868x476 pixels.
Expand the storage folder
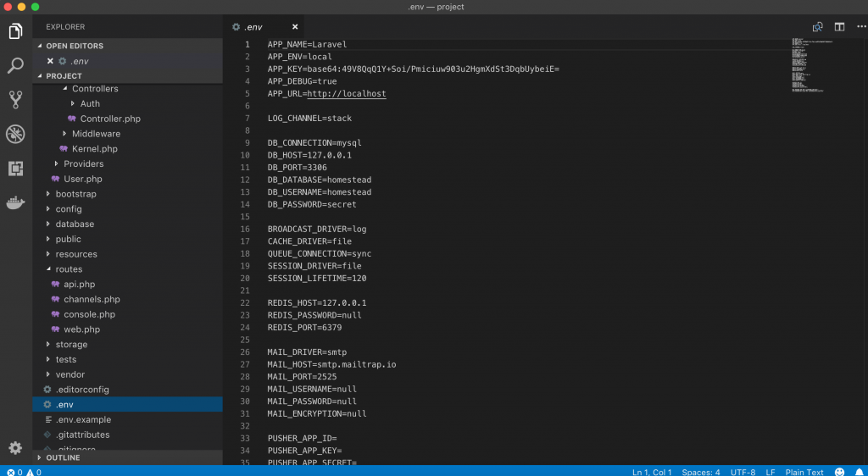pyautogui.click(x=71, y=345)
